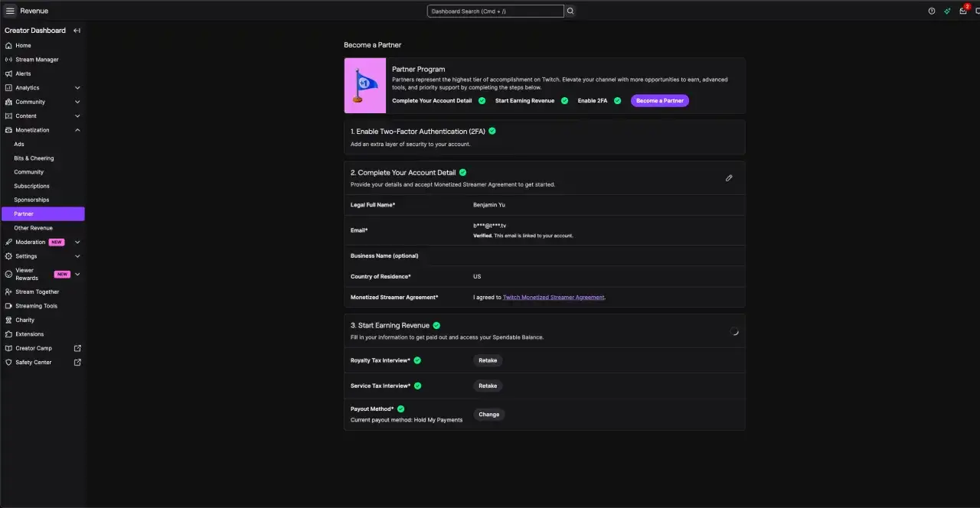Expand the Moderation section chevron
This screenshot has width=980, height=508.
click(77, 242)
